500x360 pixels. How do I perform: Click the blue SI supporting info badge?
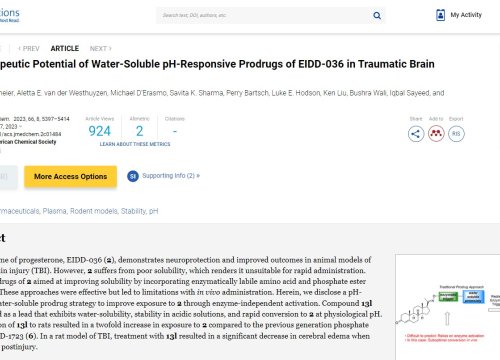[x=133, y=176]
